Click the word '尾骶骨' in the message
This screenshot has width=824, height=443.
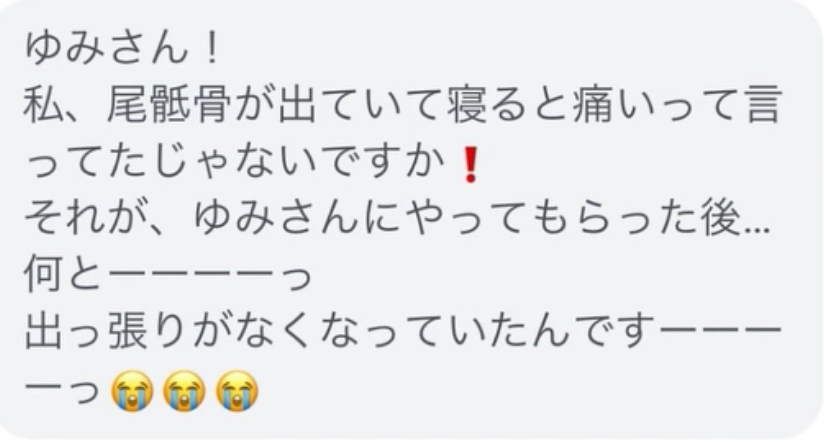tap(169, 106)
